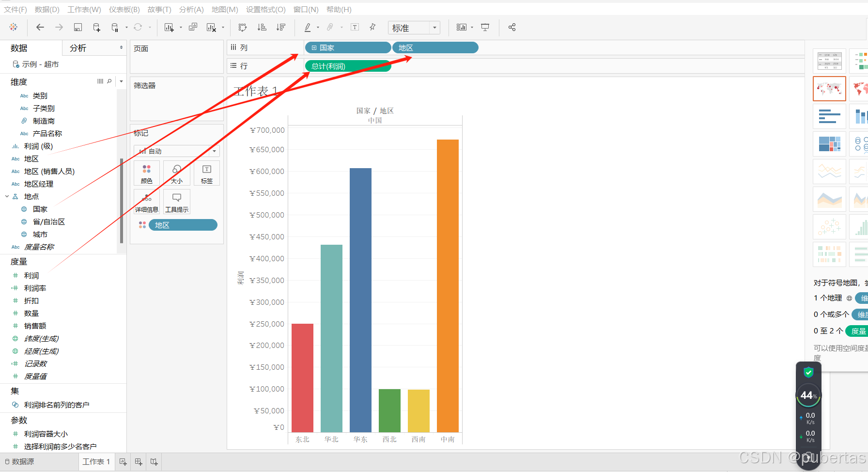Switch to the 分析 pane tab

78,48
